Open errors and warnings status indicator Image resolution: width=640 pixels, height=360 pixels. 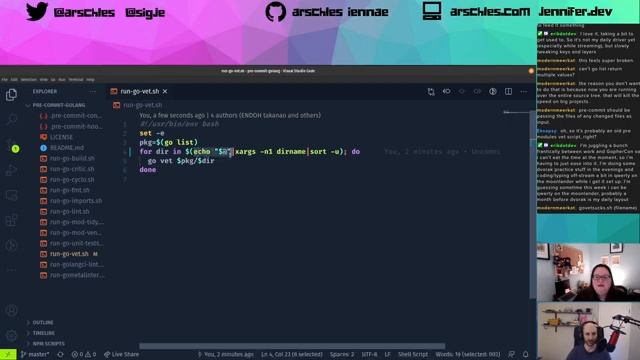click(84, 354)
